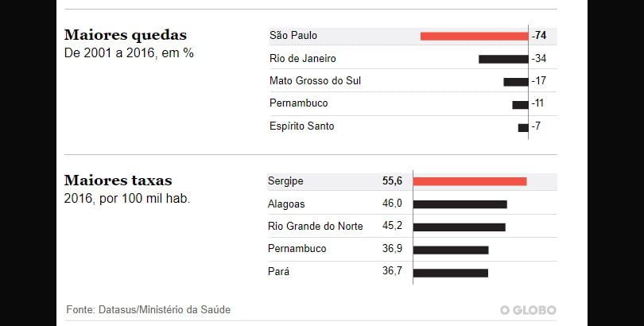The image size is (644, 326).
Task: Click the Rio Grande do Norte label
Action: 316,227
